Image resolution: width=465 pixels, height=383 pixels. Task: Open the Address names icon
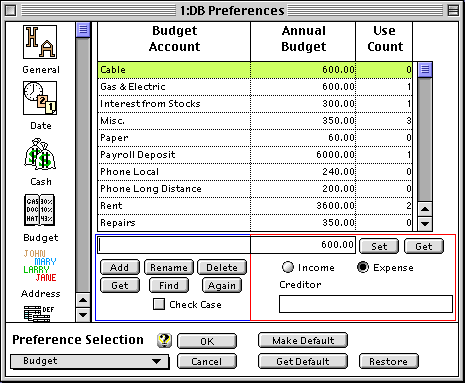[40, 266]
